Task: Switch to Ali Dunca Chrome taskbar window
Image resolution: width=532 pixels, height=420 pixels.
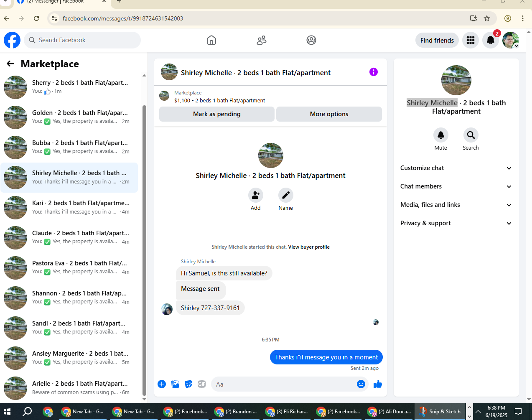Action: [389, 412]
